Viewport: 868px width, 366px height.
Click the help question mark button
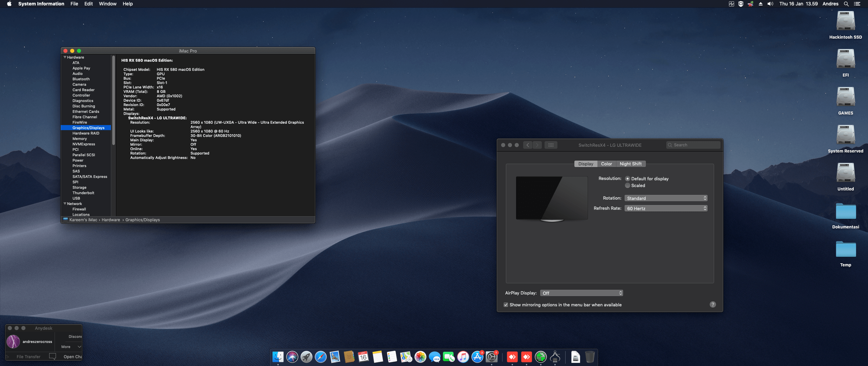point(713,304)
